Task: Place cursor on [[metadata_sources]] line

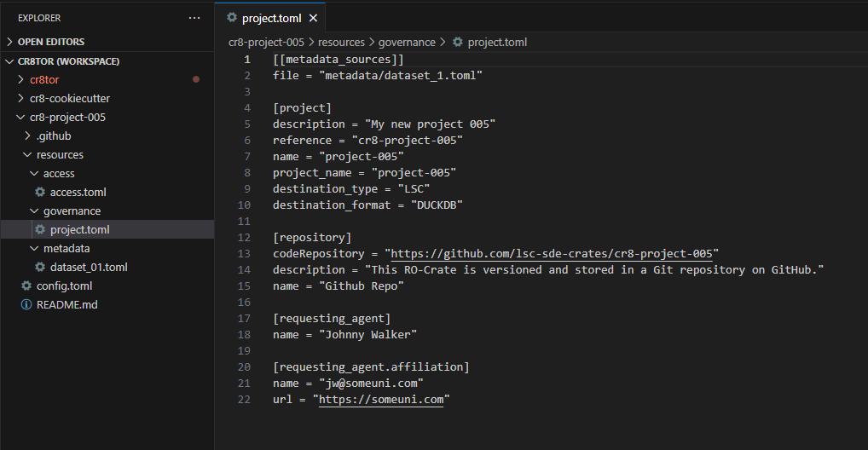Action: pos(339,59)
